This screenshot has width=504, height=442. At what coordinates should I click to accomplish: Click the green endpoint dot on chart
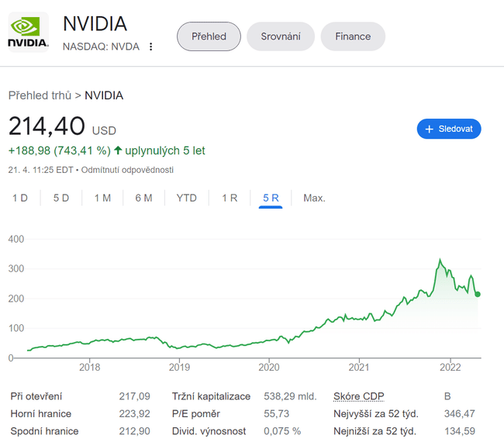(478, 294)
